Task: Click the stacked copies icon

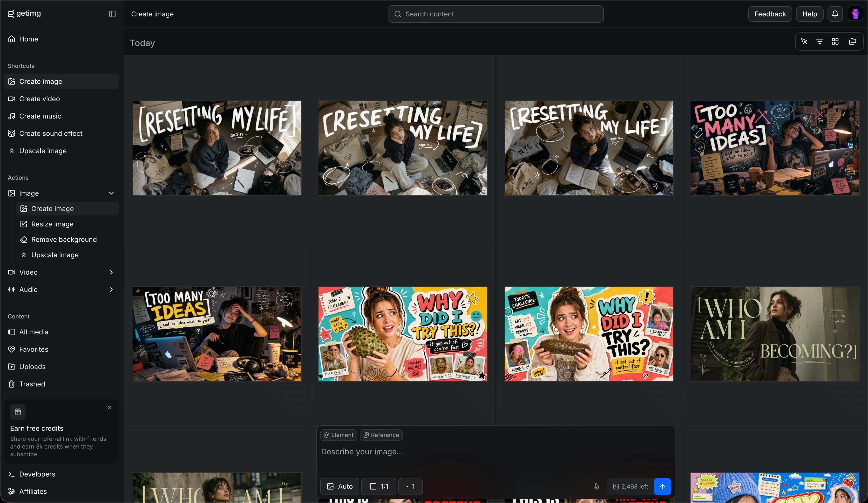Action: (x=853, y=42)
